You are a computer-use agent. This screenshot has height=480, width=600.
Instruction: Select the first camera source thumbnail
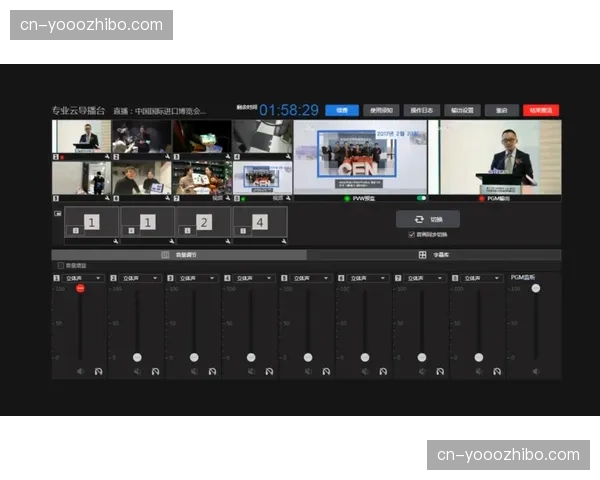pos(81,139)
